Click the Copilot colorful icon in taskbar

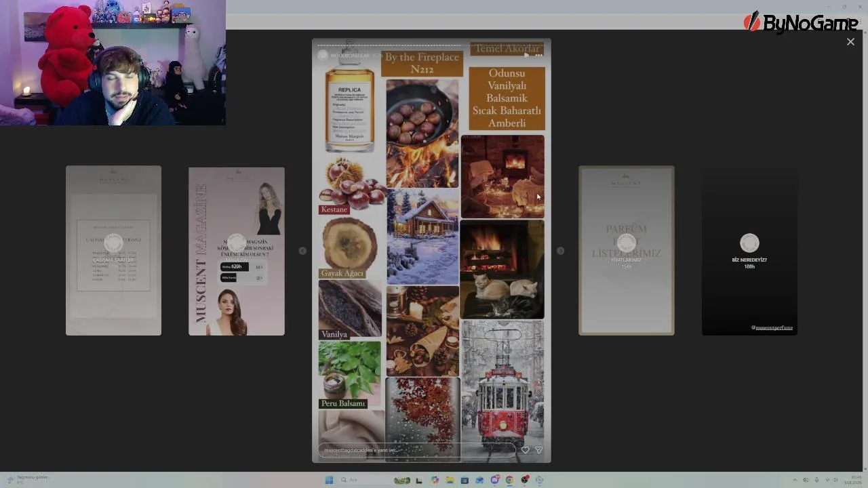pyautogui.click(x=435, y=480)
